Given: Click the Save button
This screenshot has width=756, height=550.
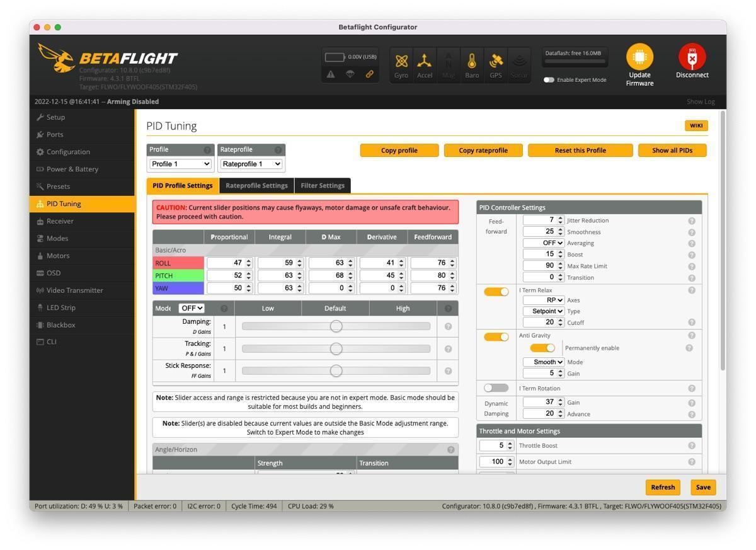Looking at the screenshot, I should click(703, 487).
